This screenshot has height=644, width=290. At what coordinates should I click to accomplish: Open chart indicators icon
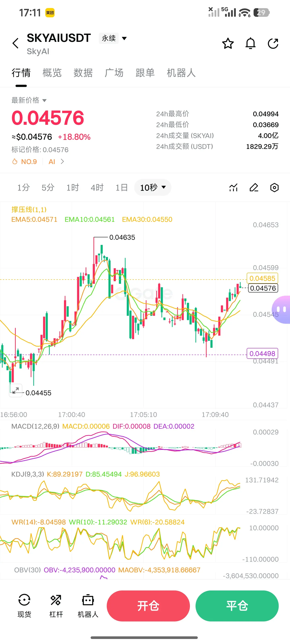click(x=233, y=188)
